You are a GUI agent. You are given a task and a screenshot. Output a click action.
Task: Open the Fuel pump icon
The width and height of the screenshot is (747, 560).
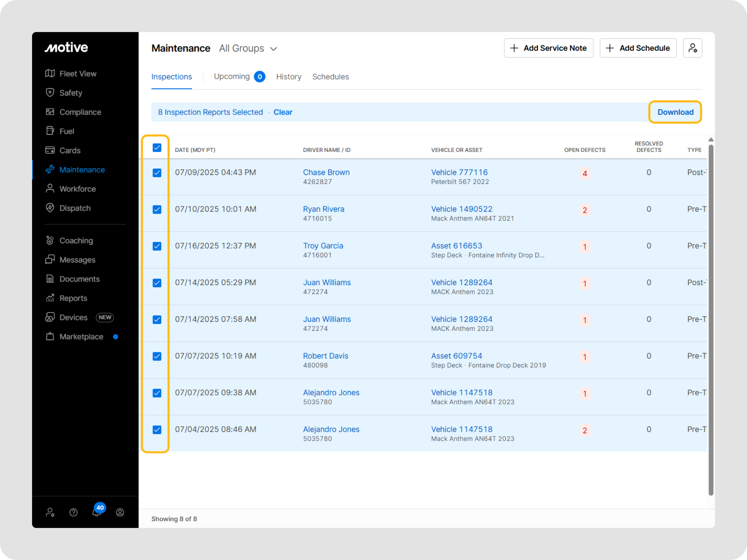pos(50,131)
